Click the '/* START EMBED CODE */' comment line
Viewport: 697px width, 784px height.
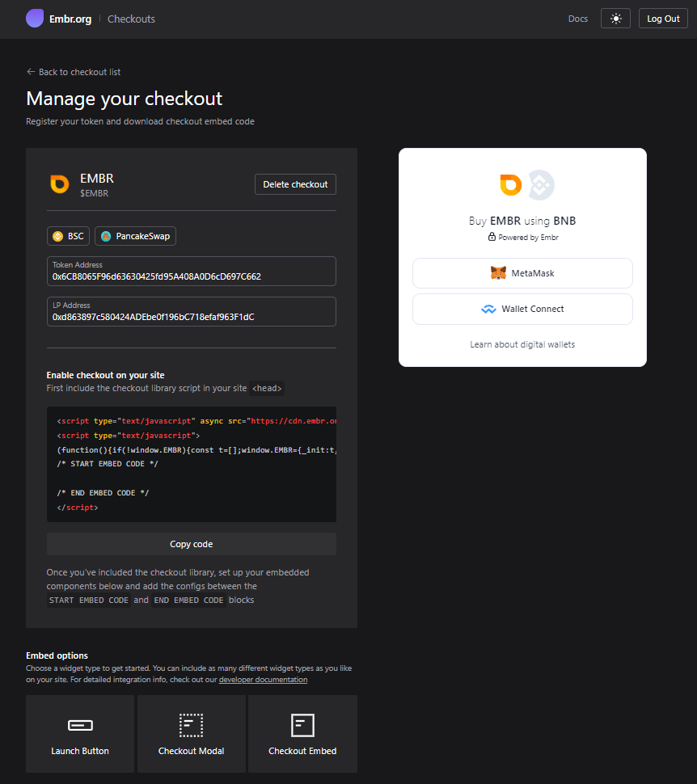click(108, 464)
